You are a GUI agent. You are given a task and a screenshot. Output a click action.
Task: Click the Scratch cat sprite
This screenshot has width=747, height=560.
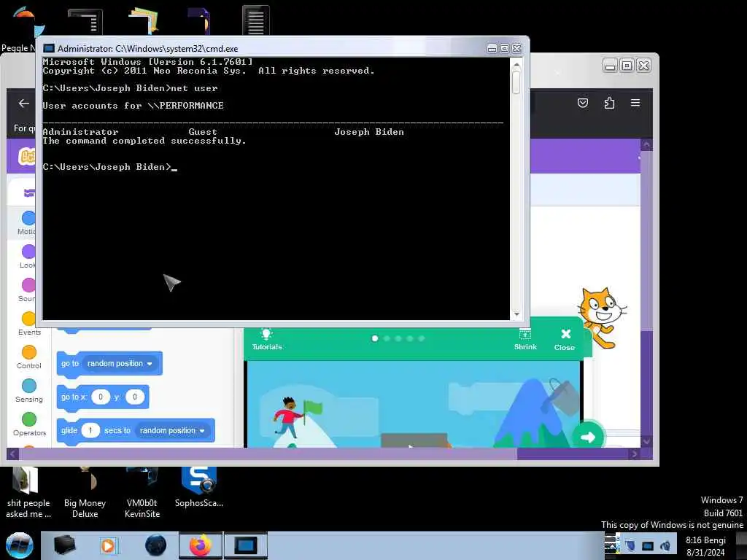tap(601, 316)
